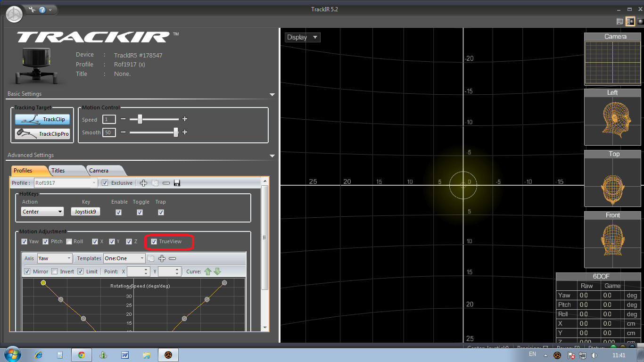Open Windows Start menu orb

[12, 354]
